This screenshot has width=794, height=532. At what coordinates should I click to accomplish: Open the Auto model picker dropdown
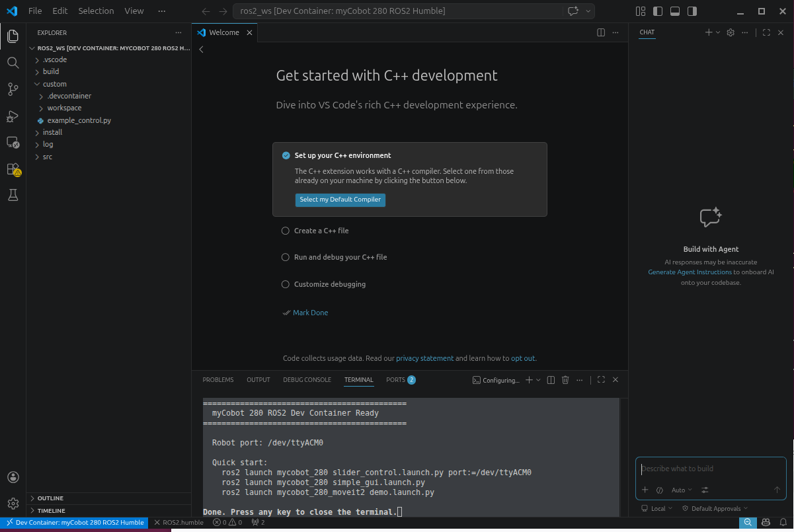point(682,490)
